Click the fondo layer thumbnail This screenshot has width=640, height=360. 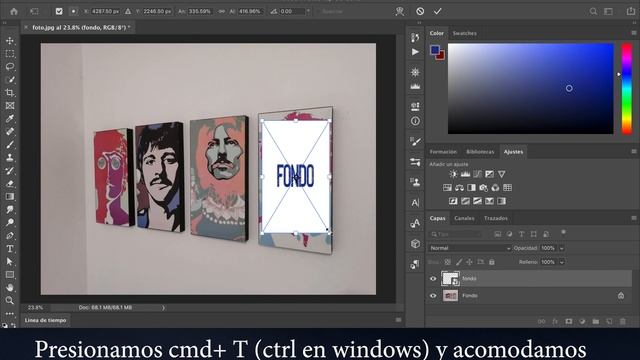tap(450, 279)
